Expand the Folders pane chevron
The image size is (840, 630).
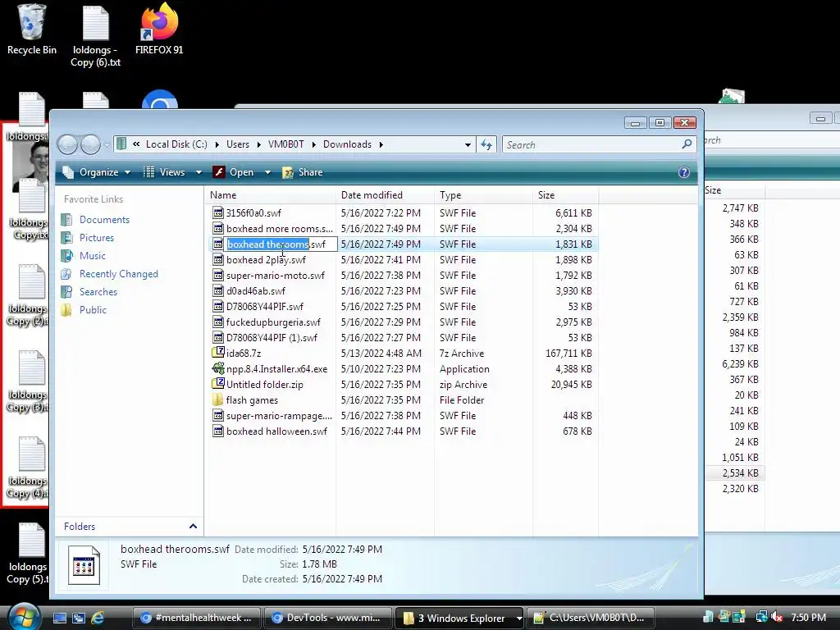(194, 527)
